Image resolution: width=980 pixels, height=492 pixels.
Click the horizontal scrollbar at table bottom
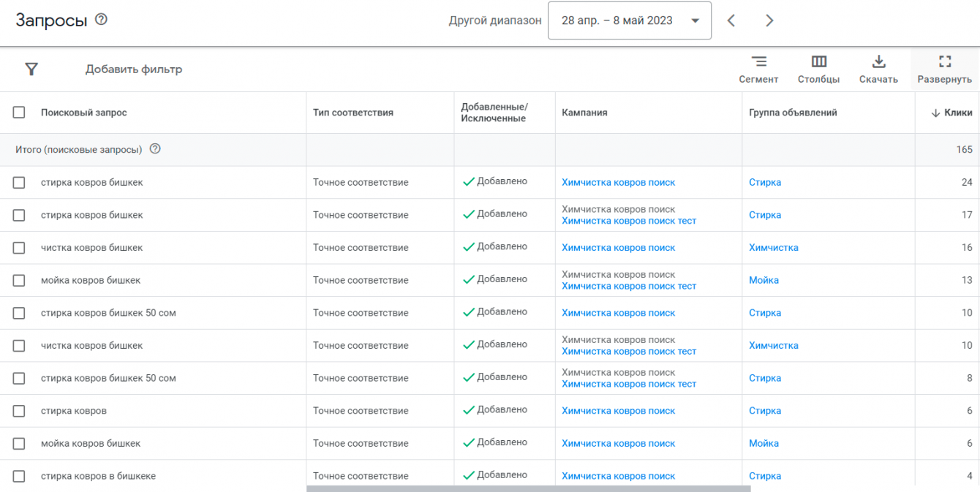coord(528,488)
